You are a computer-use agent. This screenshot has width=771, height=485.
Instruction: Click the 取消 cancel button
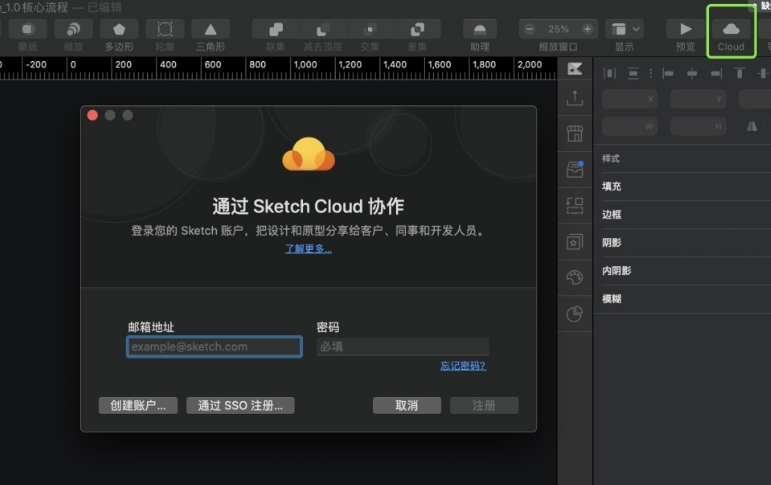(407, 405)
